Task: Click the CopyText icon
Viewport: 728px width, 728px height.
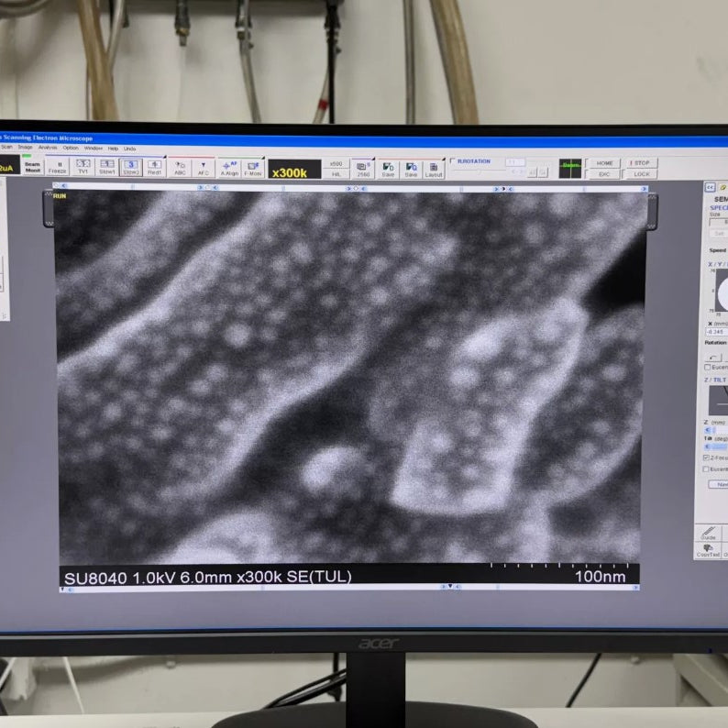Action: pyautogui.click(x=709, y=550)
